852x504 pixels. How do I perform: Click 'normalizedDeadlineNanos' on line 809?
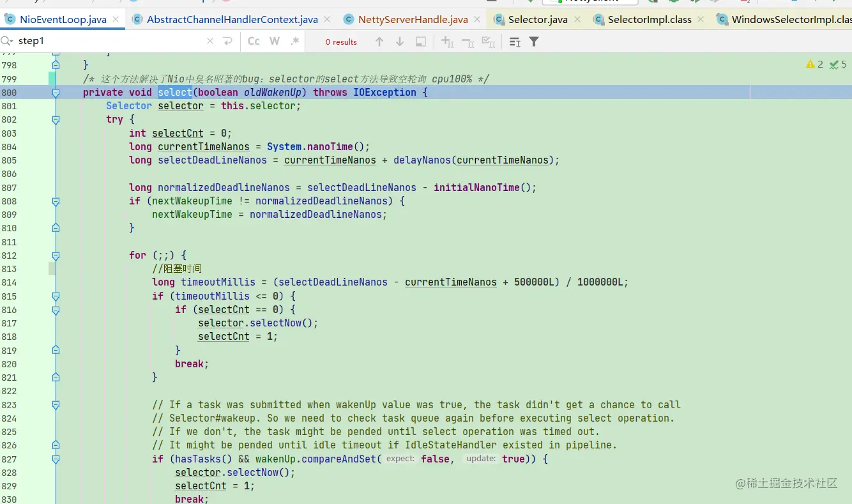tap(316, 215)
